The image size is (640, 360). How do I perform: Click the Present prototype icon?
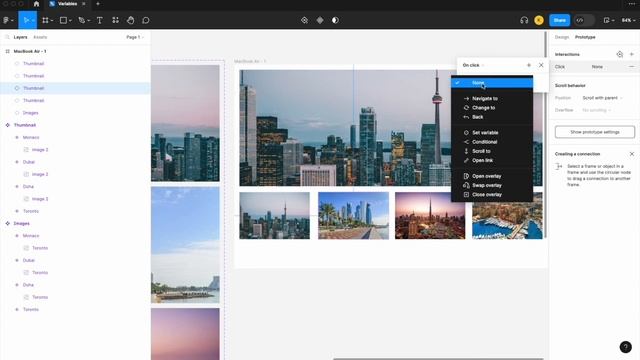pos(606,20)
